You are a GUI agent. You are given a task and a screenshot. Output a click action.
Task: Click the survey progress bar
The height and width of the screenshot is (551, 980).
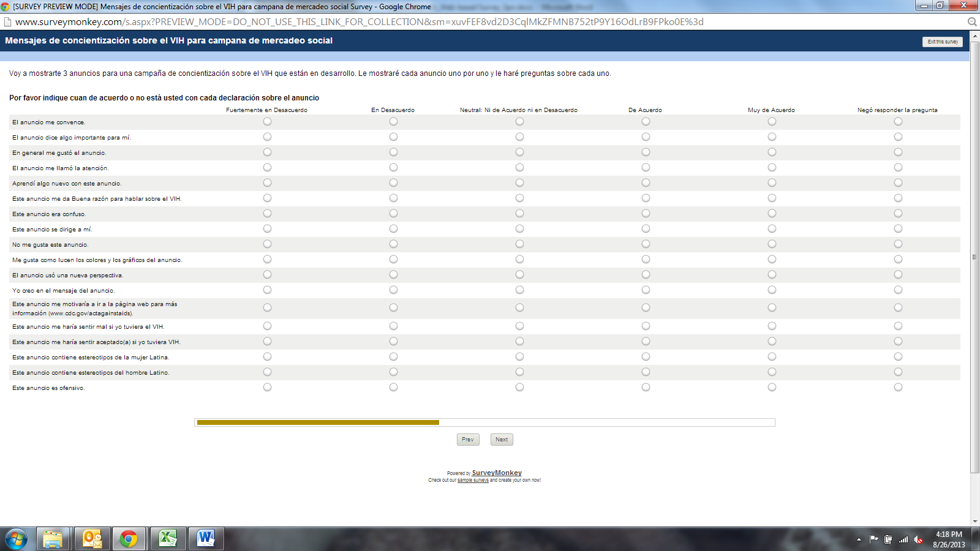tap(484, 422)
